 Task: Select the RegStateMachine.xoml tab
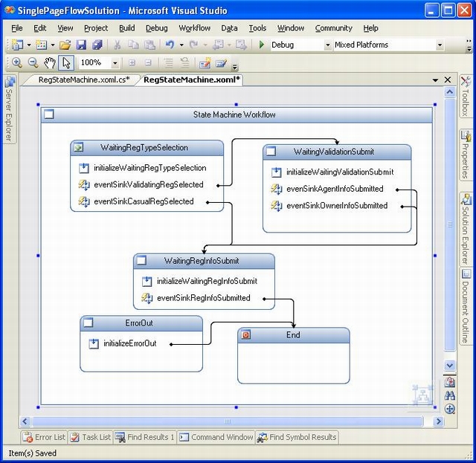(x=192, y=80)
